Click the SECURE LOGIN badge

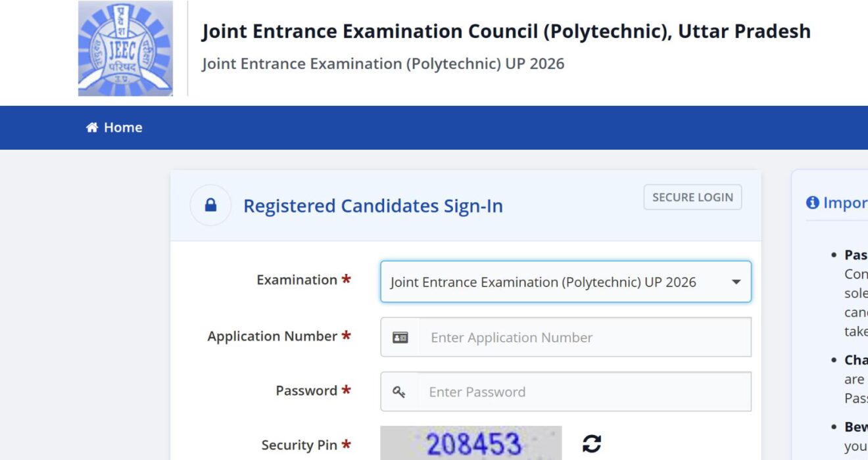click(692, 197)
